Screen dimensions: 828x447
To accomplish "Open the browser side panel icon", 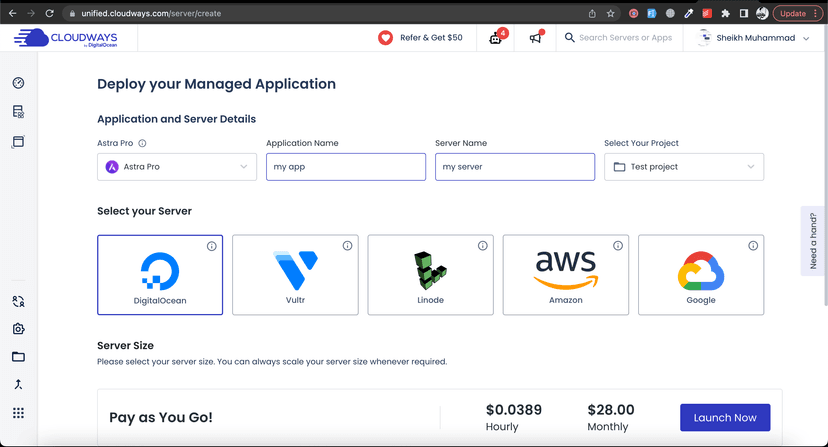I will [744, 13].
